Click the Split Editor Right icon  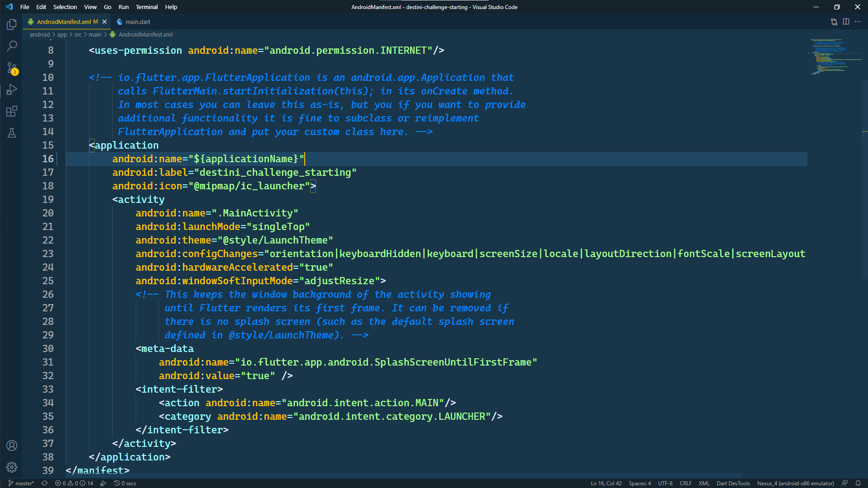coord(846,22)
